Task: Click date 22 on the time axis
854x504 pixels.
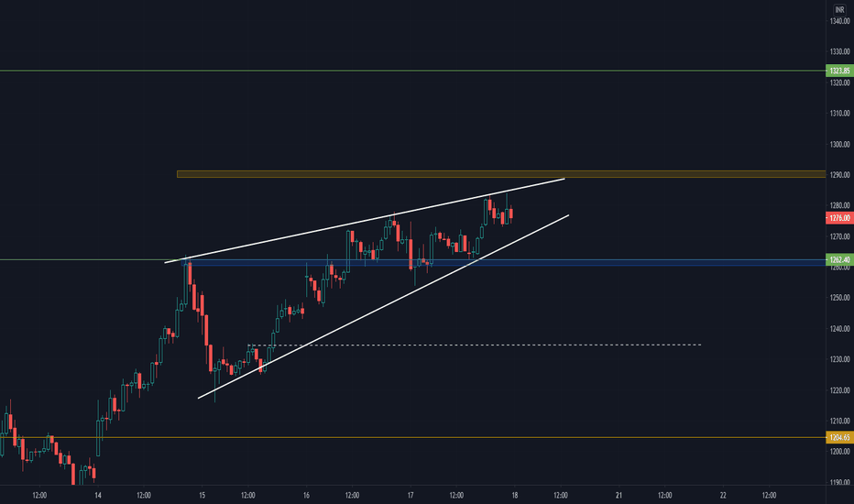Action: pyautogui.click(x=723, y=495)
